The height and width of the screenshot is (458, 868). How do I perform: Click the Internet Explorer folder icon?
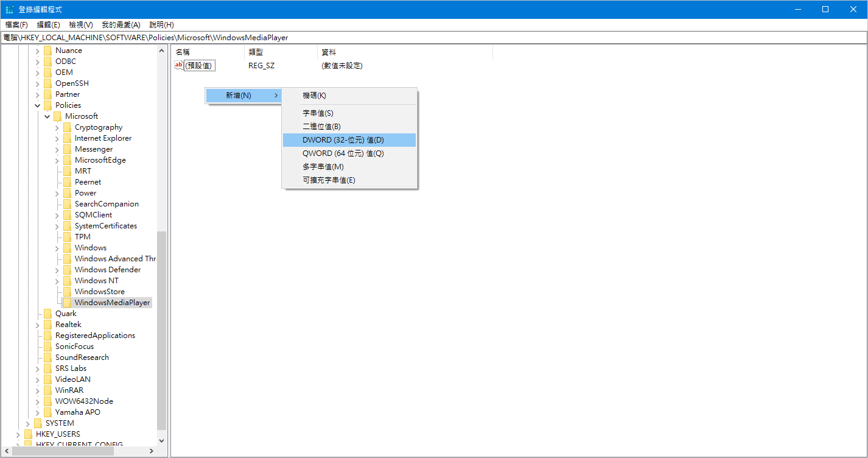click(x=68, y=138)
